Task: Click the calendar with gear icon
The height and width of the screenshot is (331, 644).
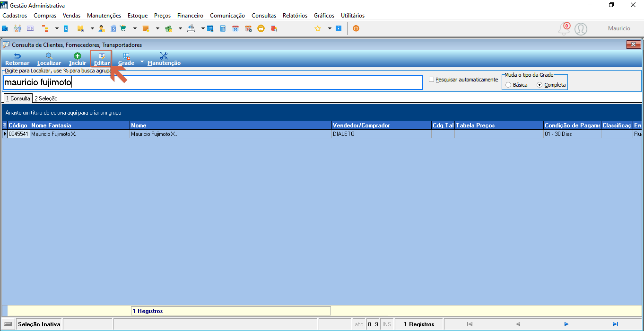Action: point(248,28)
